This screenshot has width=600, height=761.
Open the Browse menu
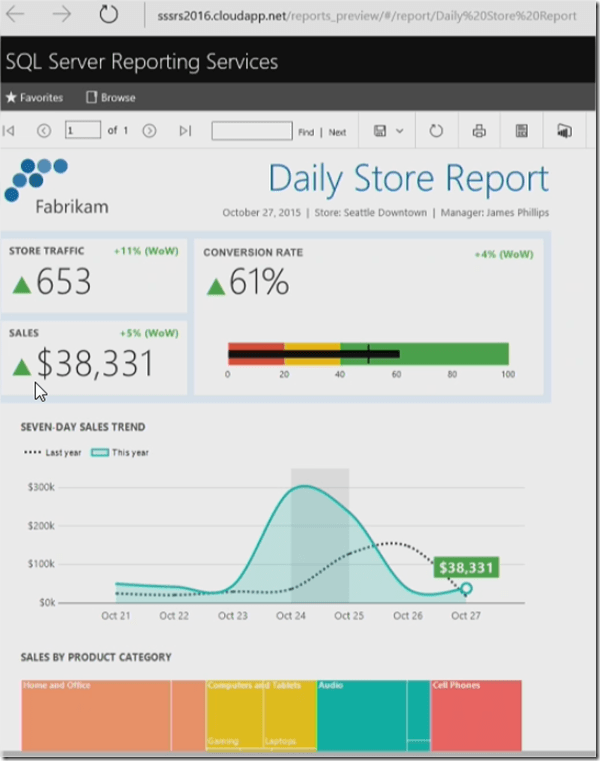pyautogui.click(x=111, y=98)
